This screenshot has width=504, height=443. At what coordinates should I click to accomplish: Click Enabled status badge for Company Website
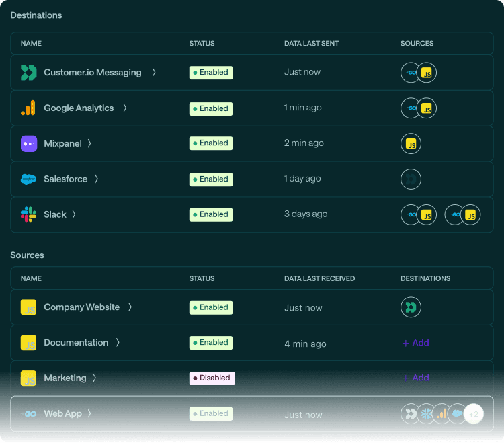coord(211,307)
